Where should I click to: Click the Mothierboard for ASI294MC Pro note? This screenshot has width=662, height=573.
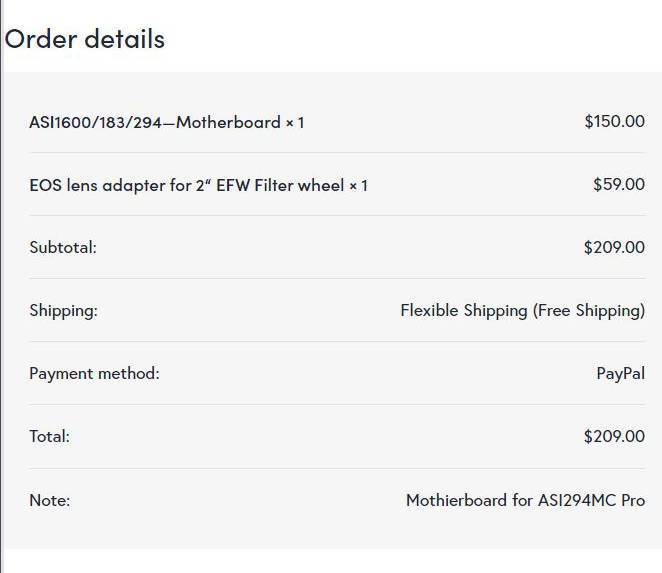525,500
